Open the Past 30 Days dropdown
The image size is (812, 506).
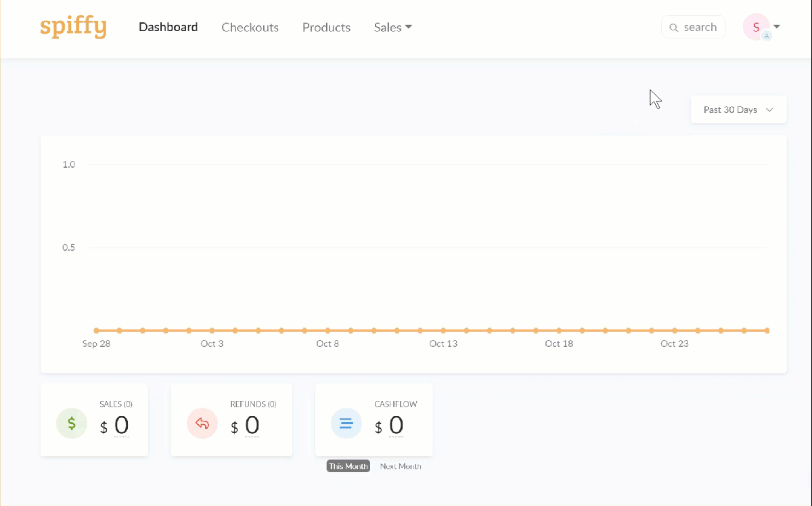pyautogui.click(x=739, y=110)
